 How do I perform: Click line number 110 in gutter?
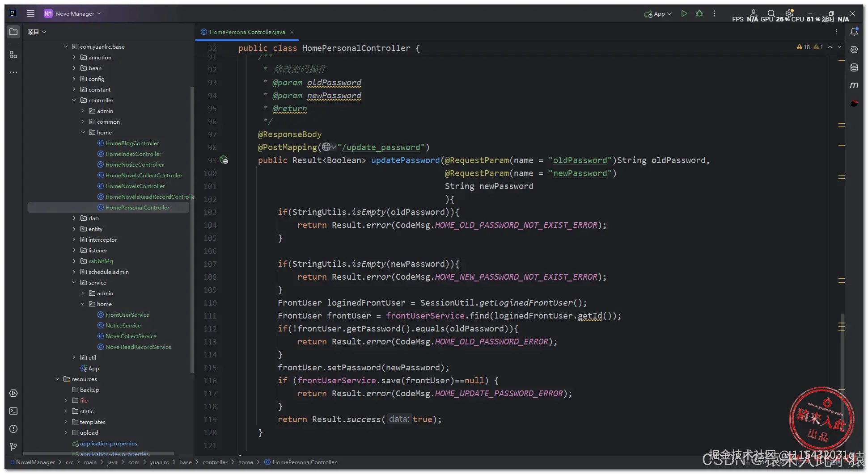click(x=210, y=303)
